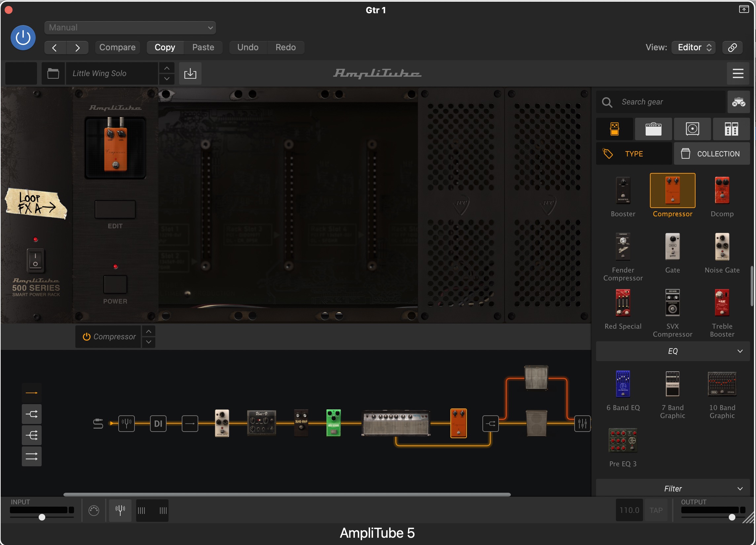The height and width of the screenshot is (545, 756).
Task: Click the save preset download icon
Action: pyautogui.click(x=190, y=73)
